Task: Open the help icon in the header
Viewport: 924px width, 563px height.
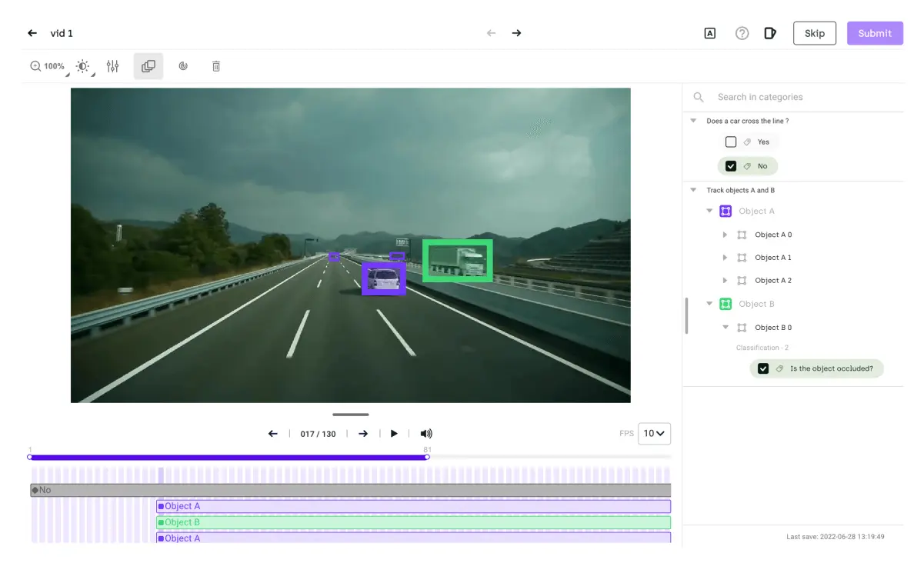Action: click(x=742, y=33)
